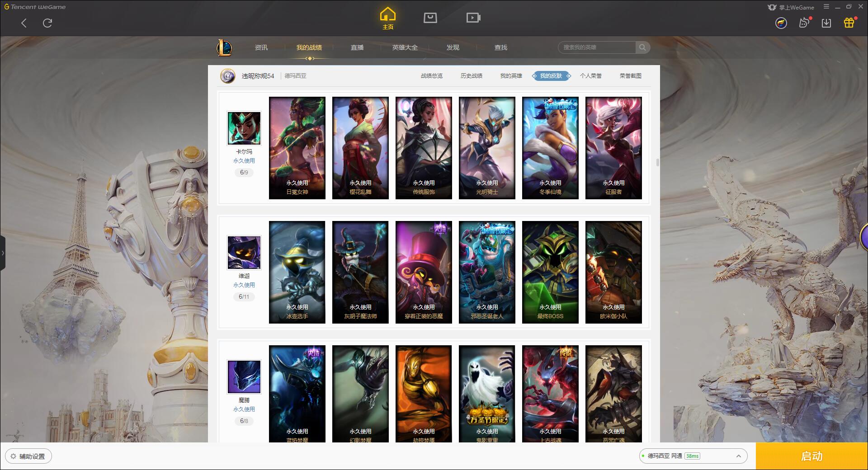
Task: Open the 发现 tab
Action: pyautogui.click(x=453, y=47)
